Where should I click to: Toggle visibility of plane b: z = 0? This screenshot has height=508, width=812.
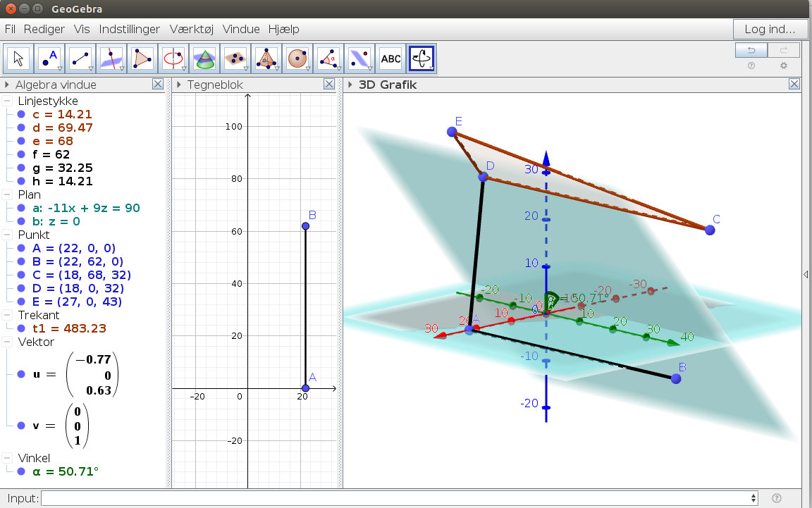point(21,222)
